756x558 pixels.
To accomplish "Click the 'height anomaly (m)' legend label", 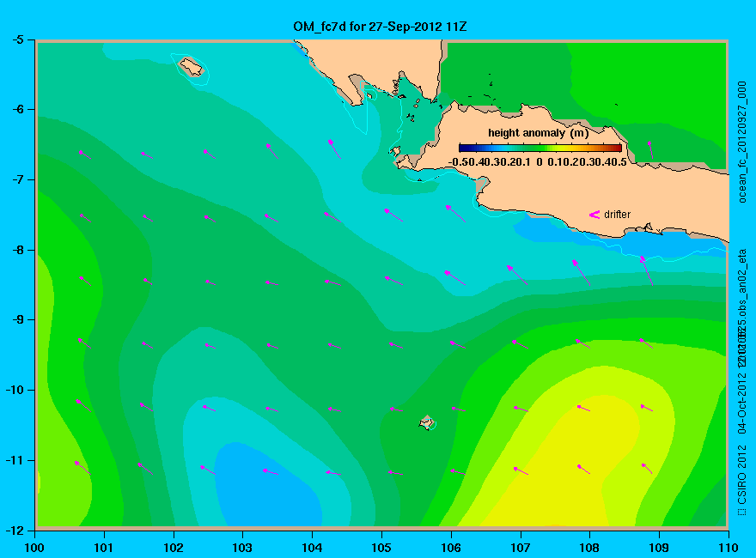I will click(x=539, y=133).
